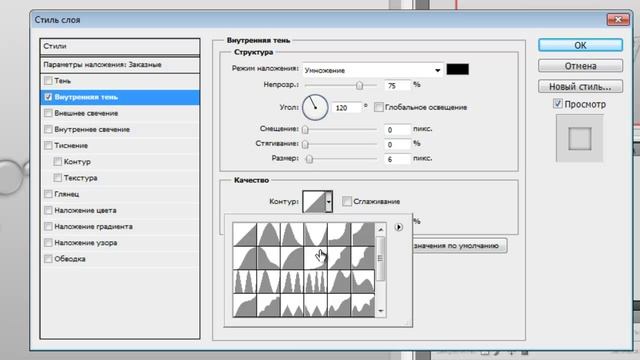Image resolution: width=640 pixels, height=360 pixels.
Task: Click the contour list scrollbar thumb
Action: (381, 258)
